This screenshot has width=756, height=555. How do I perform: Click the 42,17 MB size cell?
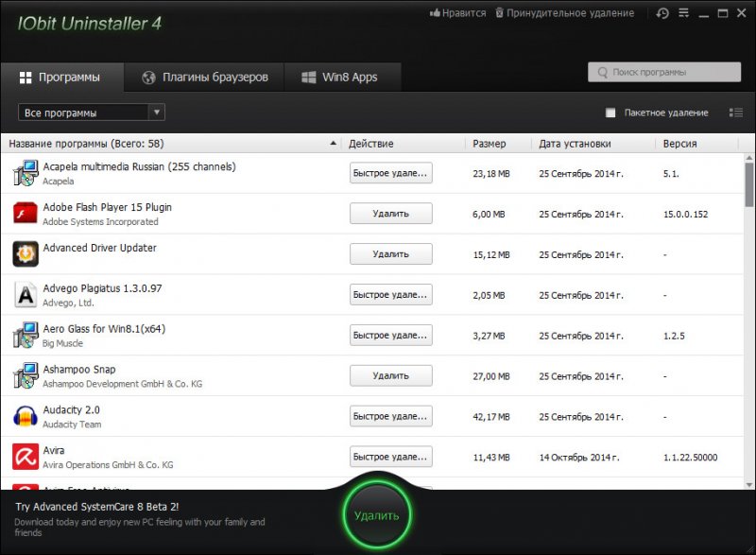pyautogui.click(x=491, y=417)
